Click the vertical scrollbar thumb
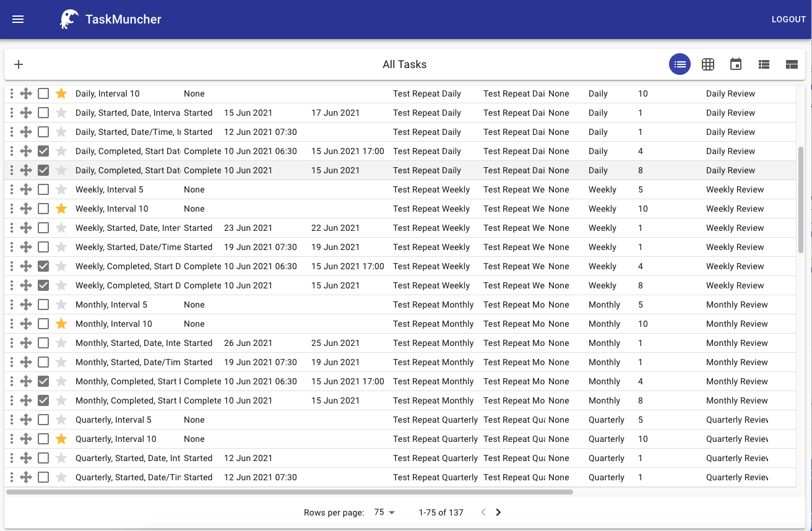 tap(801, 200)
